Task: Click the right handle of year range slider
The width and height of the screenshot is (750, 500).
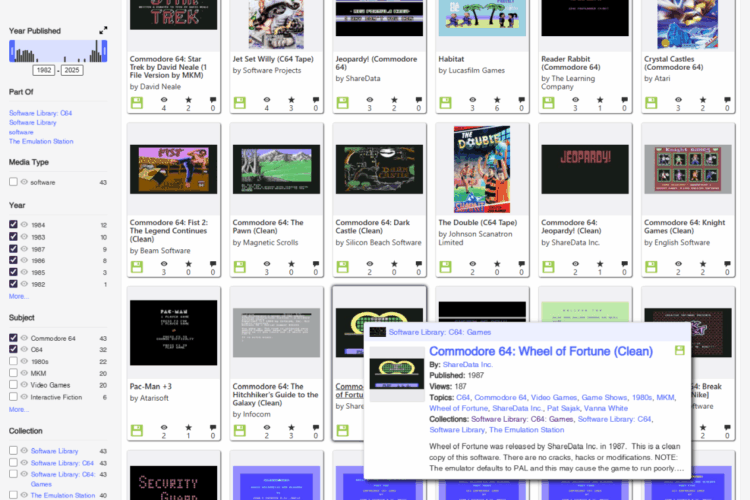Action: [104, 51]
